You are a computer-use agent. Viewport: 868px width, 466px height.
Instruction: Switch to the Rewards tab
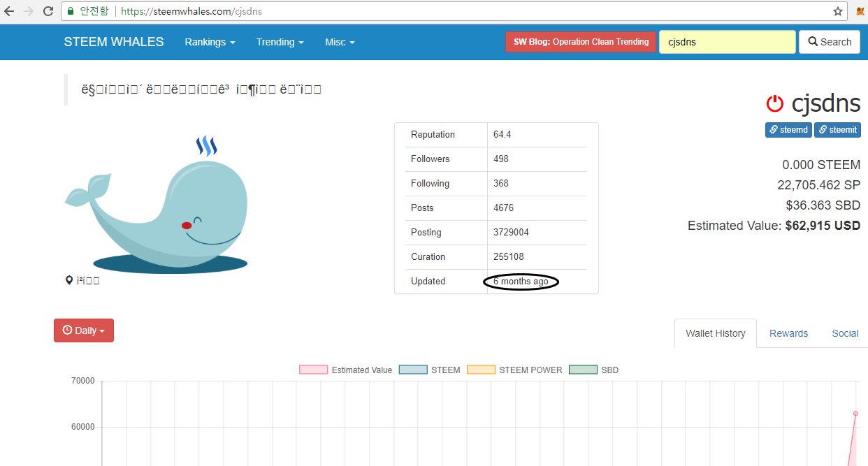788,333
